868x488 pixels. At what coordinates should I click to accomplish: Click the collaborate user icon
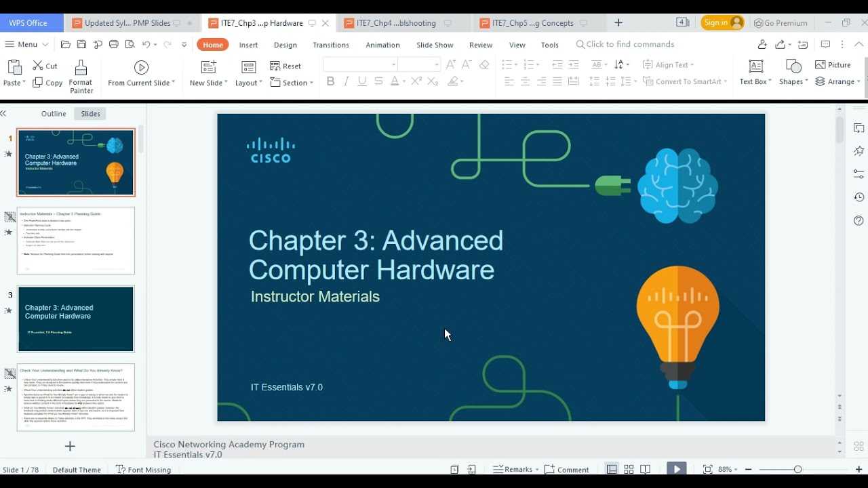(762, 45)
